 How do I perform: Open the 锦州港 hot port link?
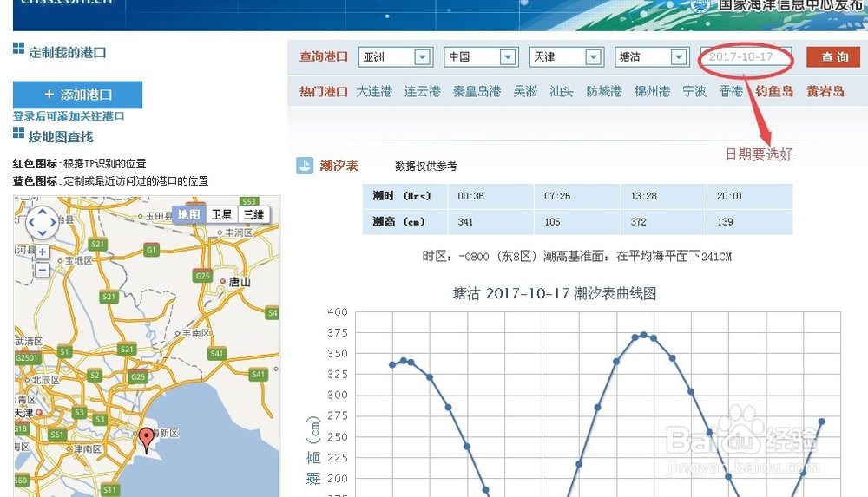(x=652, y=91)
